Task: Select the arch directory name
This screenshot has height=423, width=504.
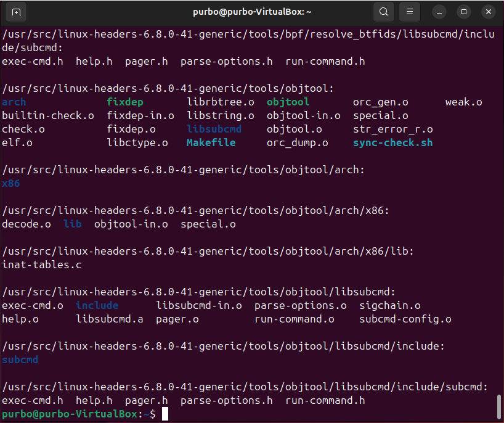Action: click(14, 102)
